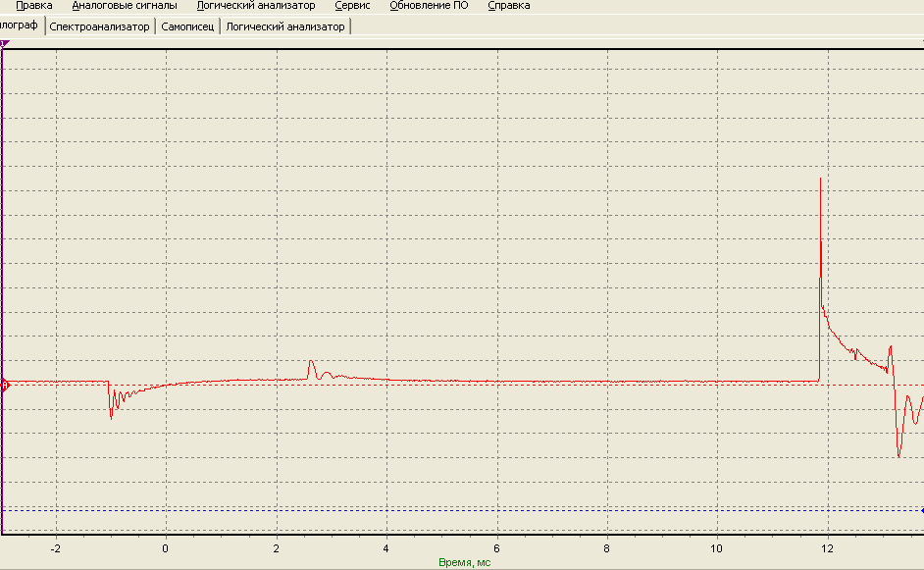The height and width of the screenshot is (570, 924).
Task: Open the Обновление ПО menu
Action: (x=429, y=5)
